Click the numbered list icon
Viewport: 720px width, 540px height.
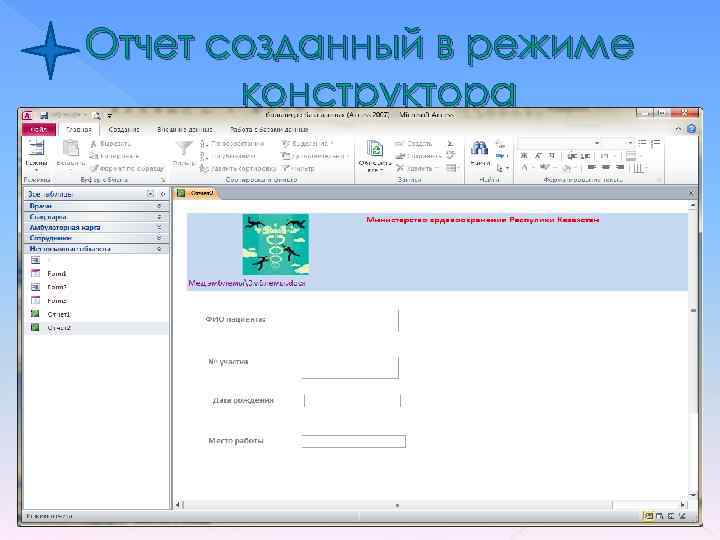click(x=656, y=143)
